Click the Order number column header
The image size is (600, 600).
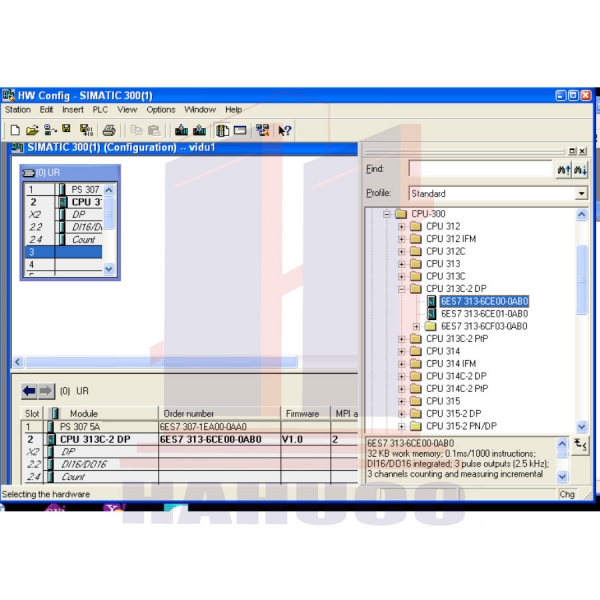point(220,414)
